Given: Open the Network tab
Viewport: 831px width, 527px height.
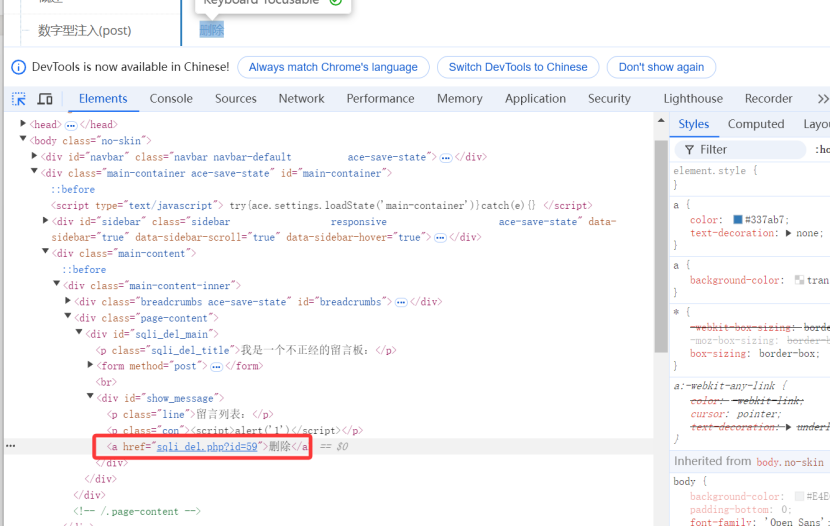Looking at the screenshot, I should click(x=302, y=99).
